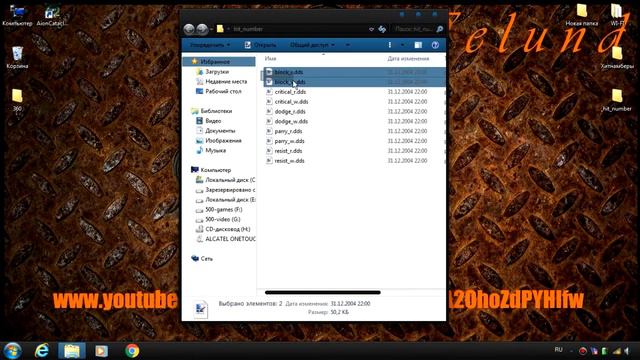640x360 pixels.
Task: Open the address bar history dropdown
Action: (x=371, y=29)
